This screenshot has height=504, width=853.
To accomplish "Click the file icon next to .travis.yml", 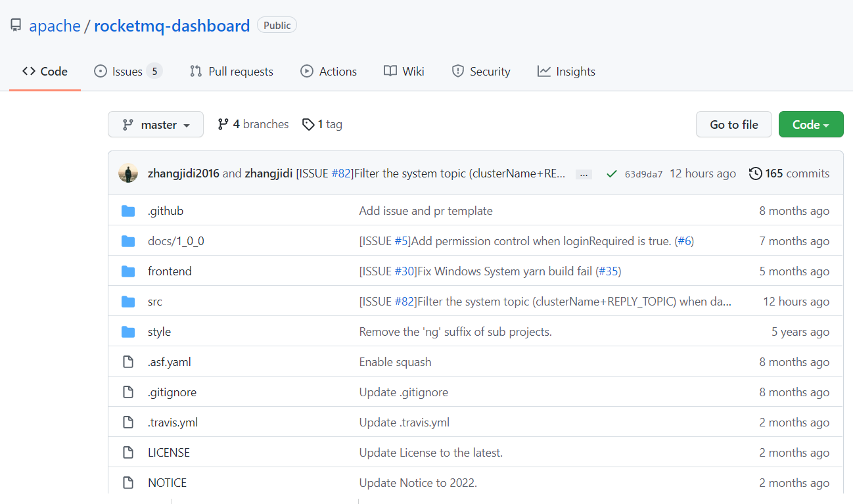I will point(128,423).
